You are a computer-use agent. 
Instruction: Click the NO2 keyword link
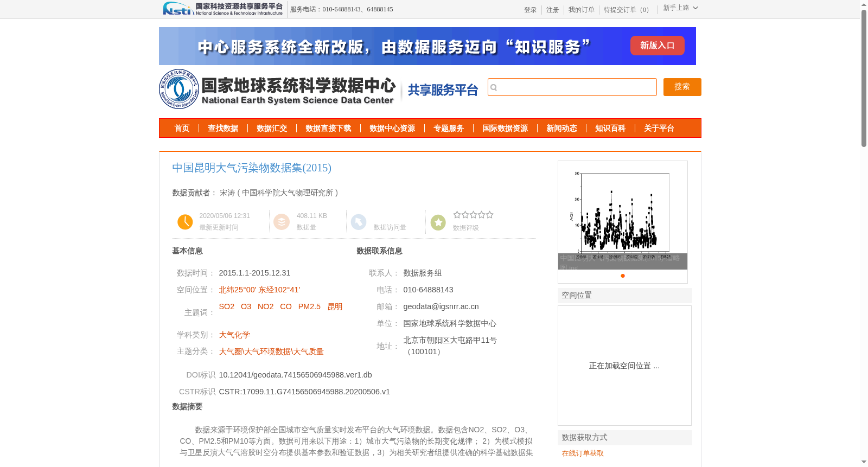click(x=266, y=306)
